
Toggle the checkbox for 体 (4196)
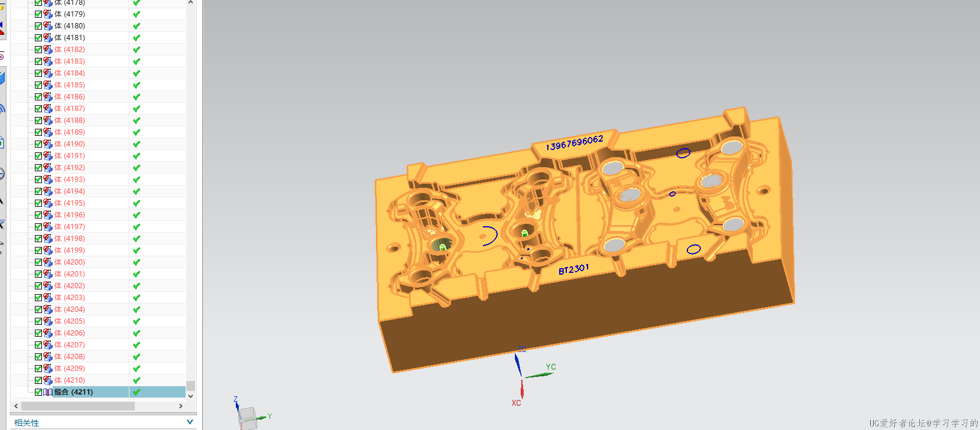38,215
